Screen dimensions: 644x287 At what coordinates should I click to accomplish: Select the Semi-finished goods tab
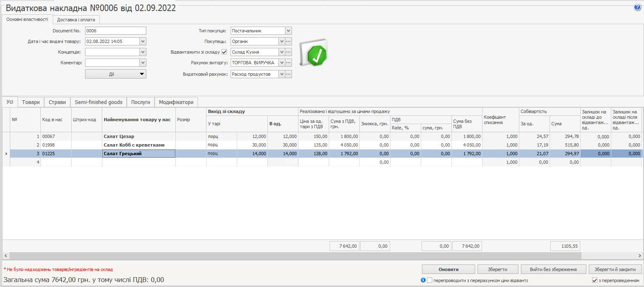[x=99, y=102]
